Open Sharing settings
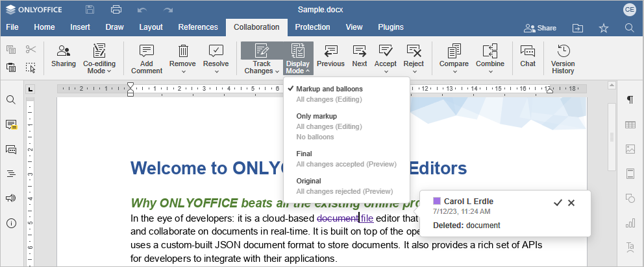 63,56
